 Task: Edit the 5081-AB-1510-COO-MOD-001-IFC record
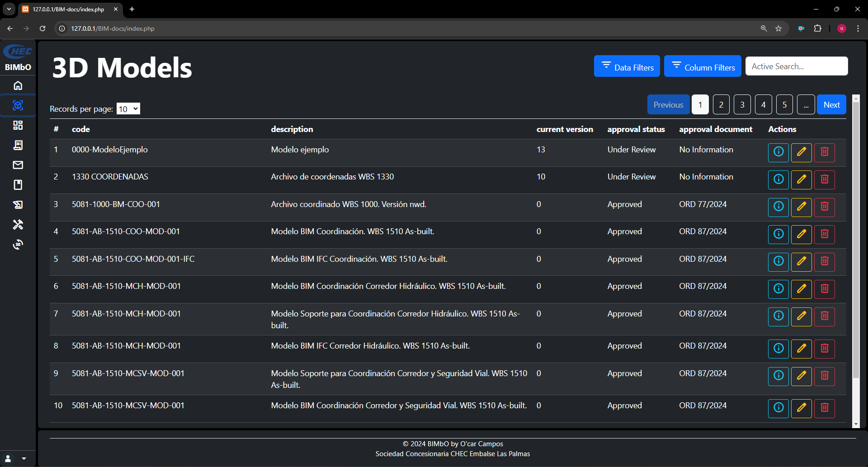(802, 262)
